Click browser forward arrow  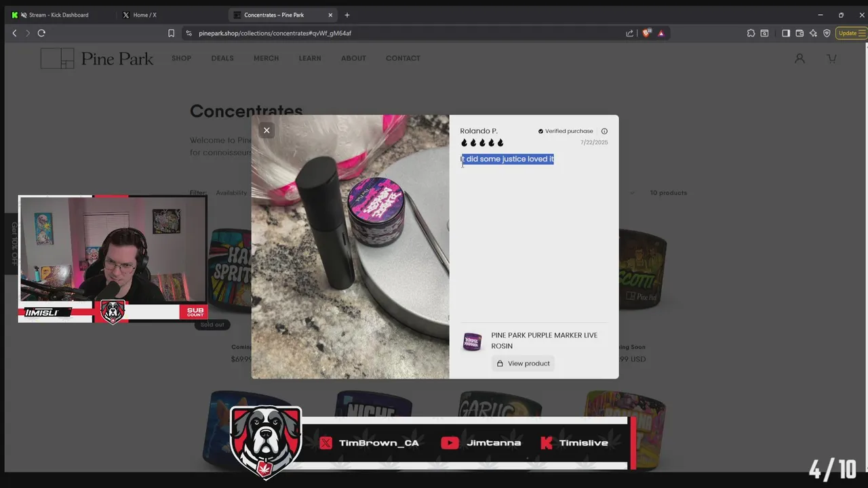27,33
